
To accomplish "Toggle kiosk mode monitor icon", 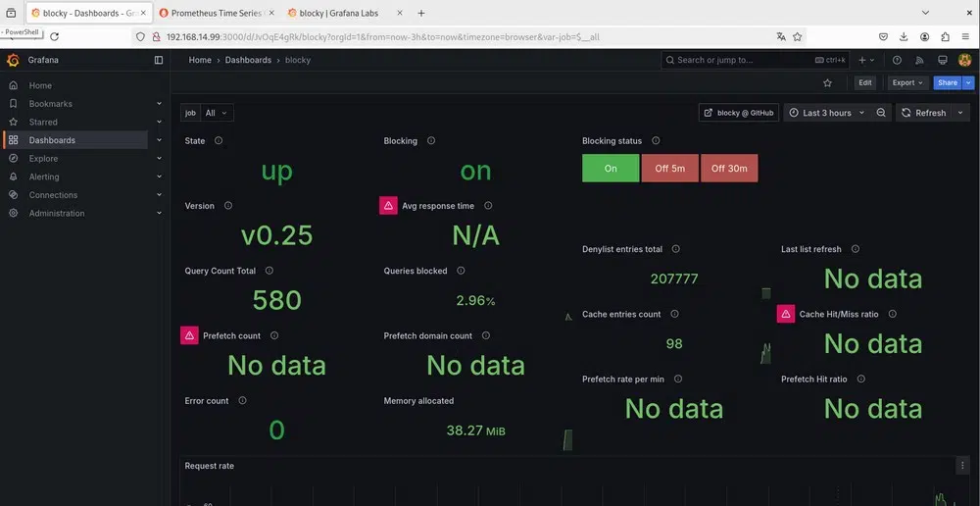I will pyautogui.click(x=943, y=60).
